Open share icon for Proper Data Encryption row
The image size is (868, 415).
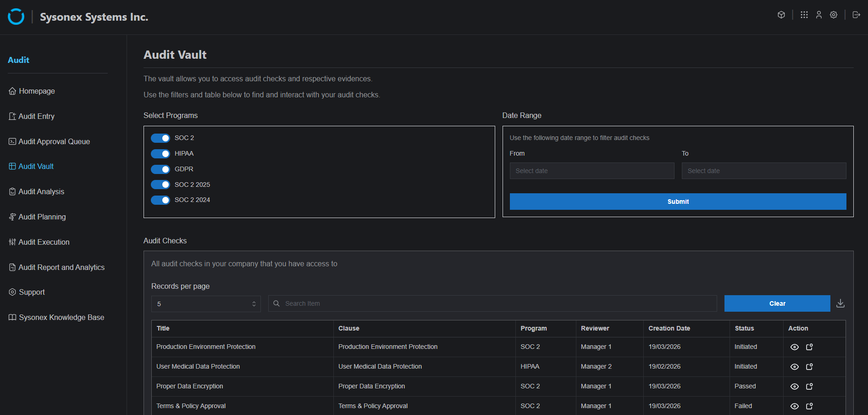809,387
